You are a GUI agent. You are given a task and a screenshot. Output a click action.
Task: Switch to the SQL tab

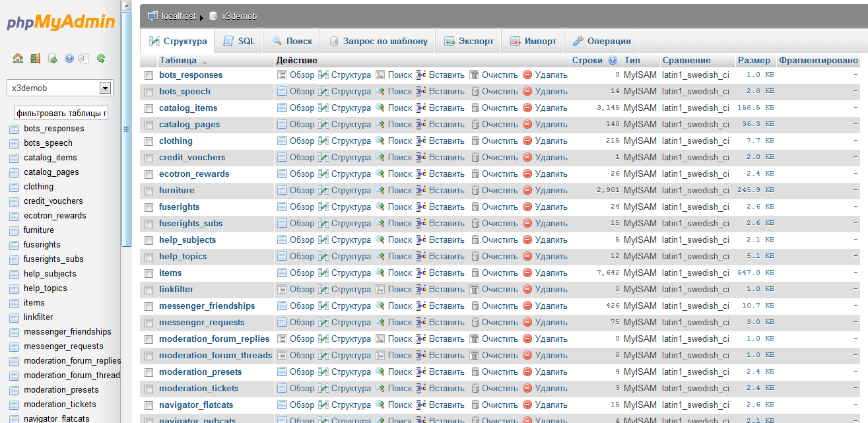[x=239, y=40]
